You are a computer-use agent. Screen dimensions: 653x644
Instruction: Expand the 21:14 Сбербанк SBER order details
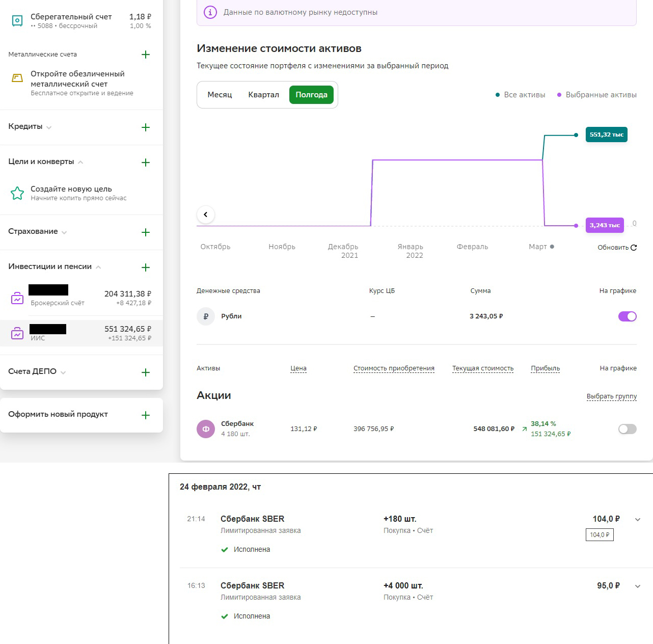[638, 520]
